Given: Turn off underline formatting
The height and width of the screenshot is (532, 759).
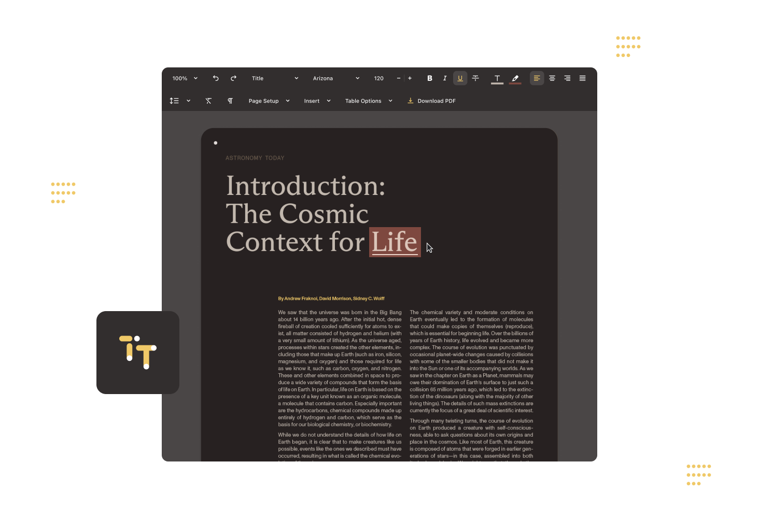Looking at the screenshot, I should click(x=460, y=78).
